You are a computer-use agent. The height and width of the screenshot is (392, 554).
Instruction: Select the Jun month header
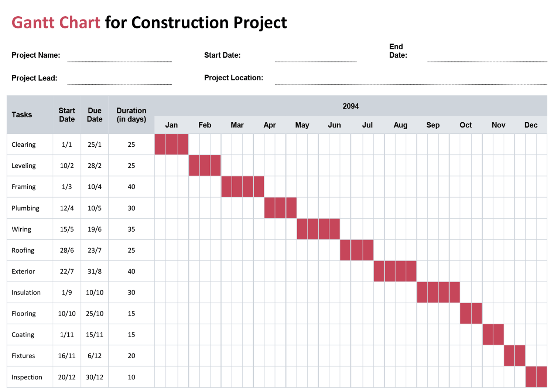(334, 125)
